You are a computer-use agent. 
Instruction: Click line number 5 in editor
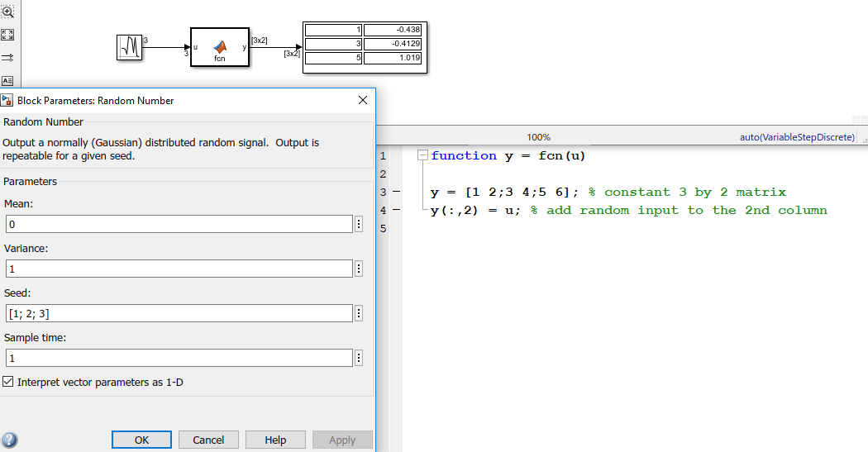click(383, 229)
